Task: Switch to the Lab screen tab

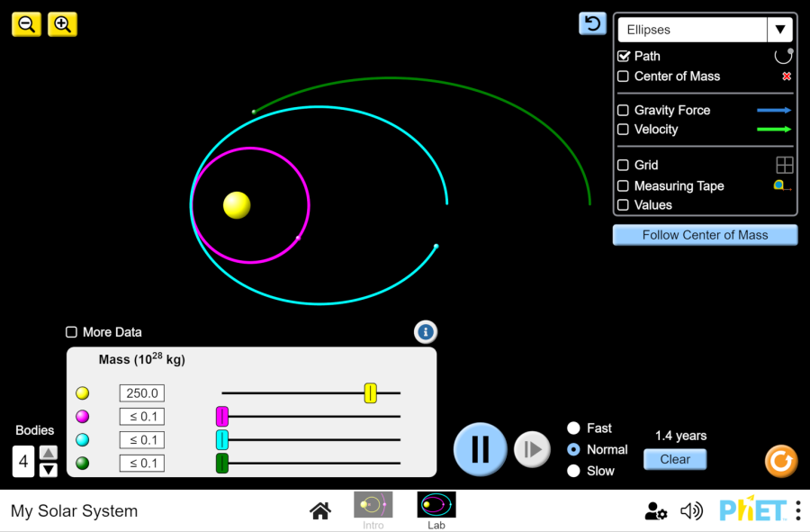Action: click(x=436, y=510)
